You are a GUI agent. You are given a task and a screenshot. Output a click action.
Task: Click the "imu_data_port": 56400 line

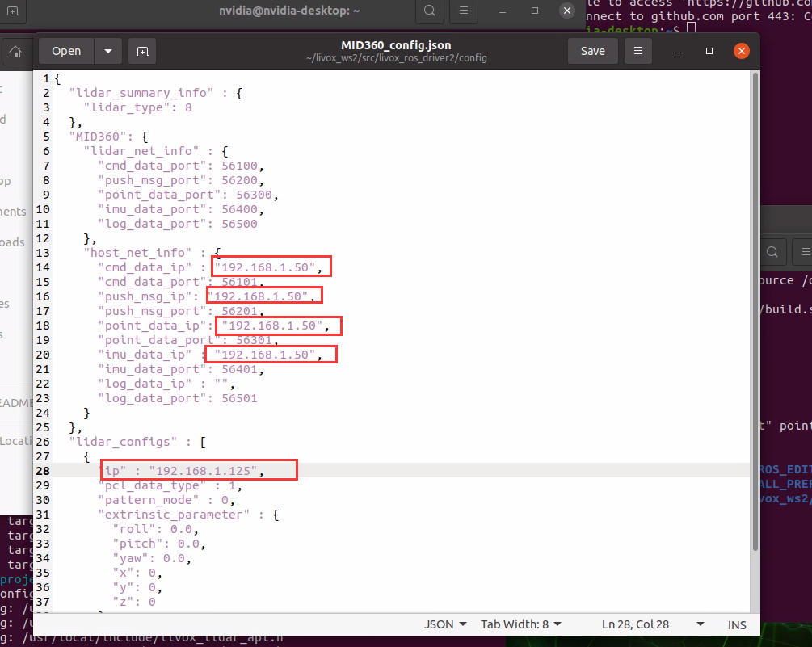pos(181,209)
